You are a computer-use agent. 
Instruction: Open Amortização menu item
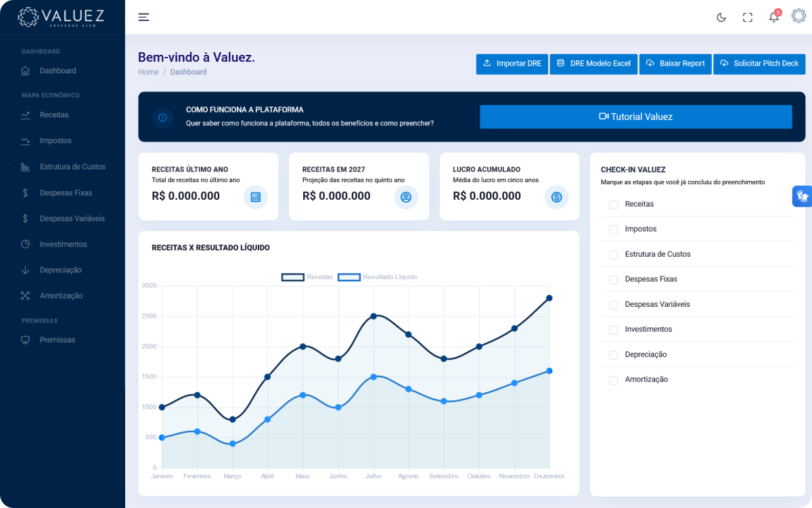[x=62, y=296]
